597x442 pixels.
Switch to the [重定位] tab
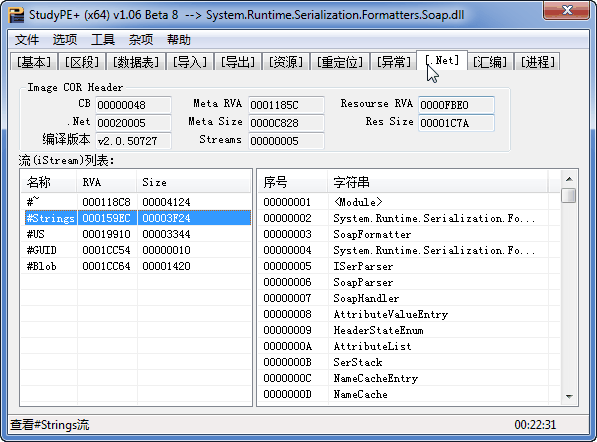tap(340, 62)
